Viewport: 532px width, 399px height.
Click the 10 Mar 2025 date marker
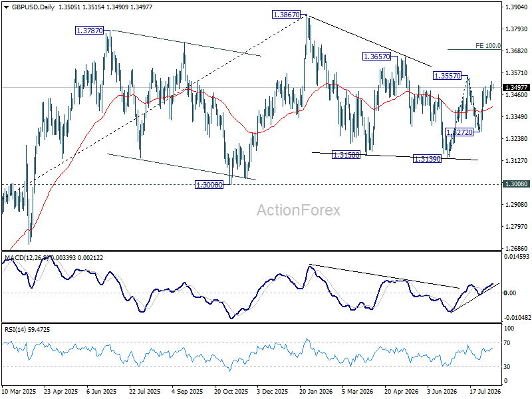pos(19,391)
